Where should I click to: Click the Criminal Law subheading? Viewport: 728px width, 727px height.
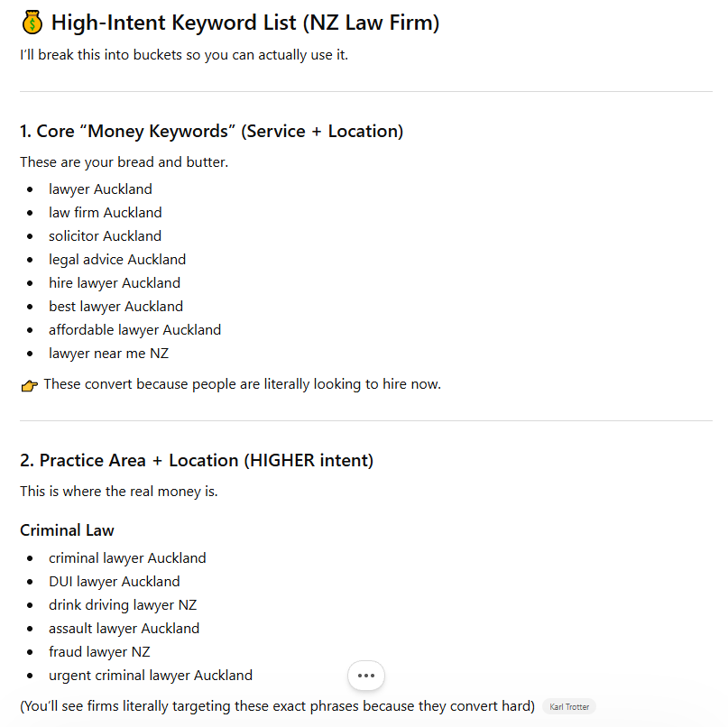pyautogui.click(x=67, y=530)
